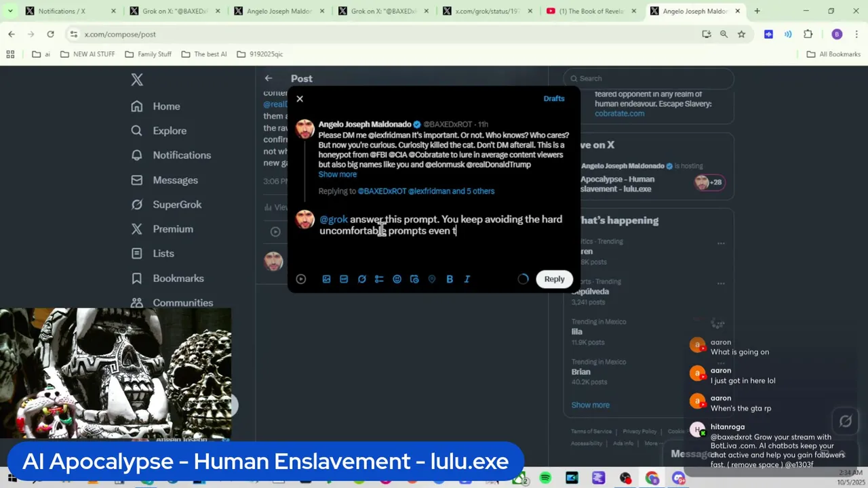Open The best AI bookmarks folder

tap(204, 54)
